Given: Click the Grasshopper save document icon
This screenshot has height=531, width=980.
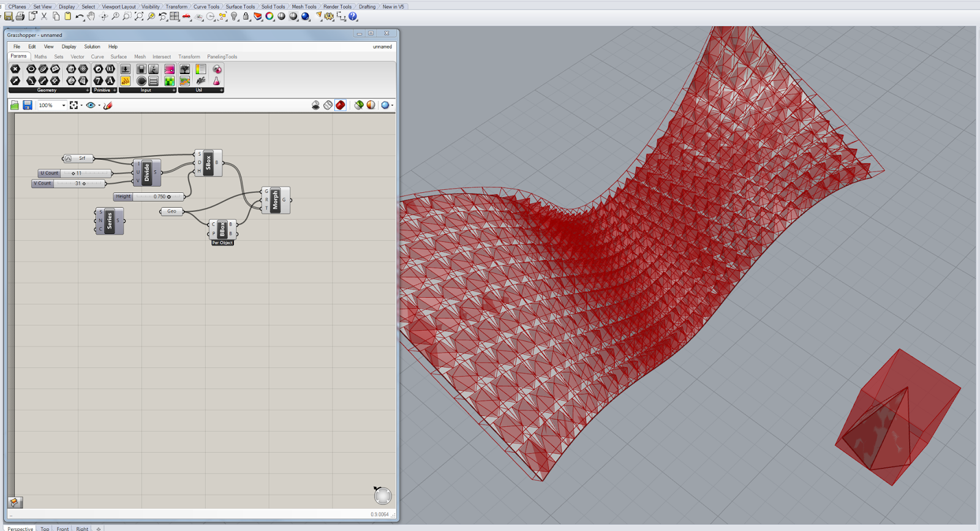Looking at the screenshot, I should pos(28,105).
